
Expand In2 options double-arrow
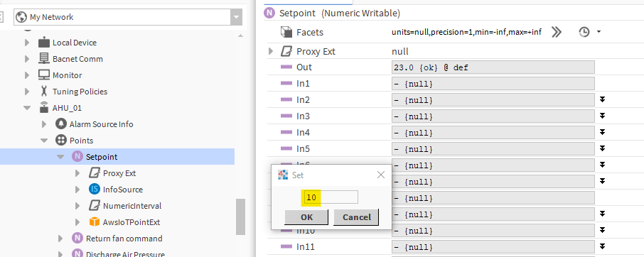(602, 99)
